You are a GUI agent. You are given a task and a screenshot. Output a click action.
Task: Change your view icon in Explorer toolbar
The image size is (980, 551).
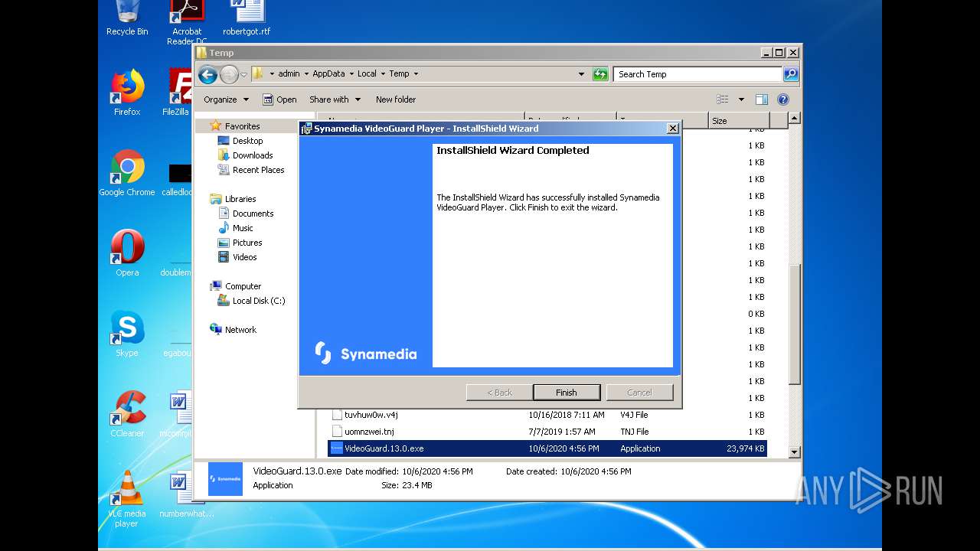pos(722,99)
